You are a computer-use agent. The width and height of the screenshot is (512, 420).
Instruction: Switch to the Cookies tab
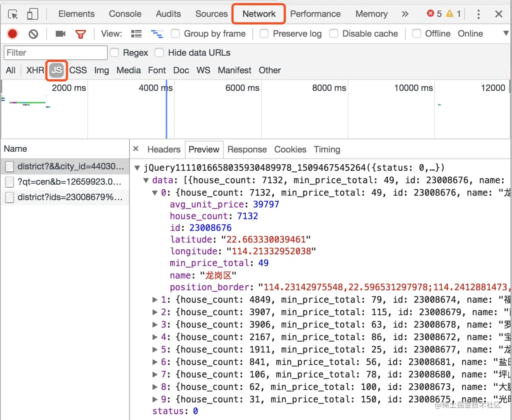(290, 149)
